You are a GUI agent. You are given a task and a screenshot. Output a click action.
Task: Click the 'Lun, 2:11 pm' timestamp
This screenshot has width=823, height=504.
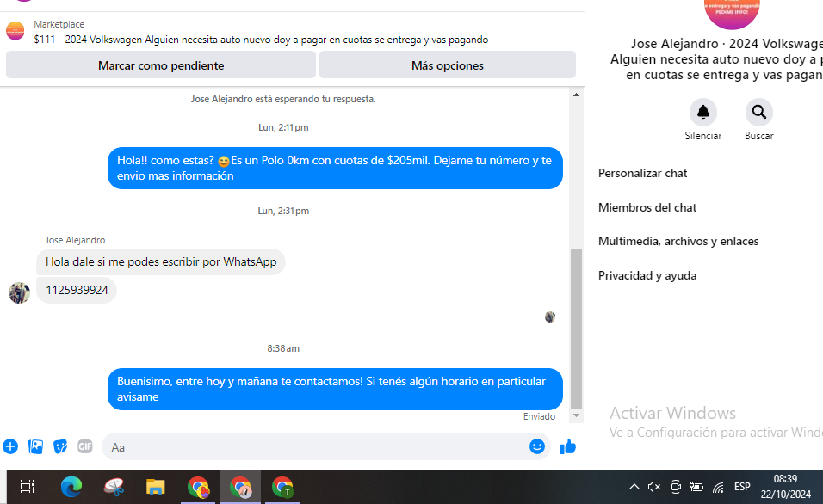pos(283,127)
